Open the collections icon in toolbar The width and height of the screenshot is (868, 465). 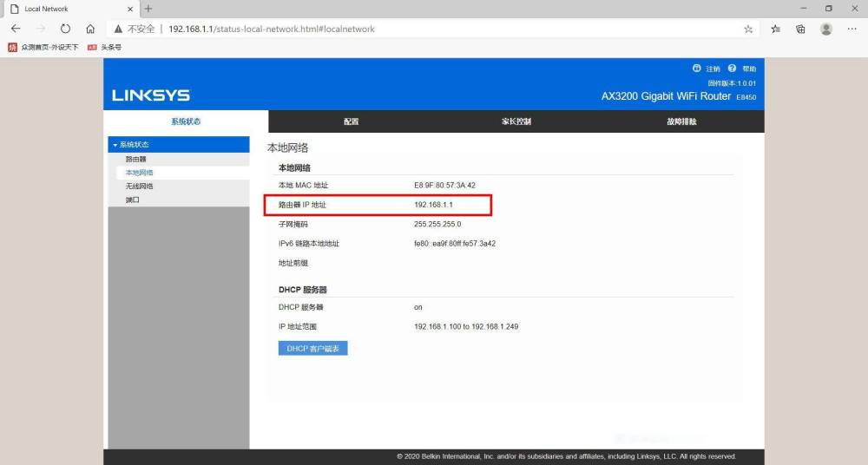tap(800, 29)
